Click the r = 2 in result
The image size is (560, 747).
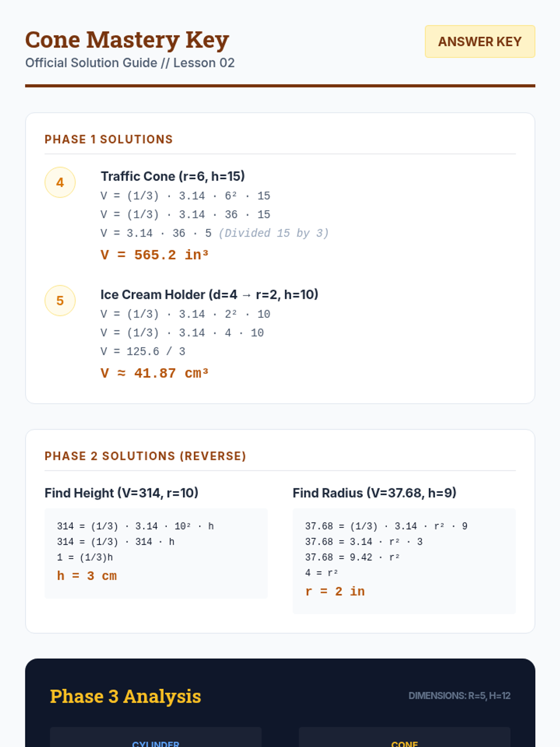pyautogui.click(x=335, y=592)
